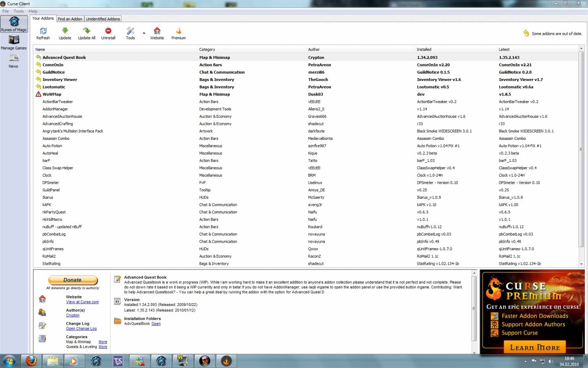Open the Help menu

point(33,11)
